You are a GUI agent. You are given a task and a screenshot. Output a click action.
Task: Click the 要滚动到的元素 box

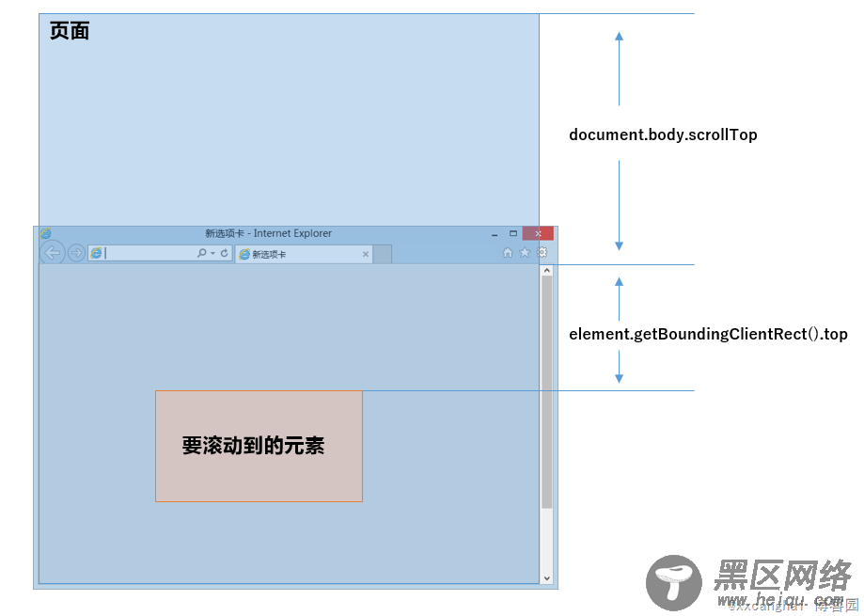(x=259, y=447)
